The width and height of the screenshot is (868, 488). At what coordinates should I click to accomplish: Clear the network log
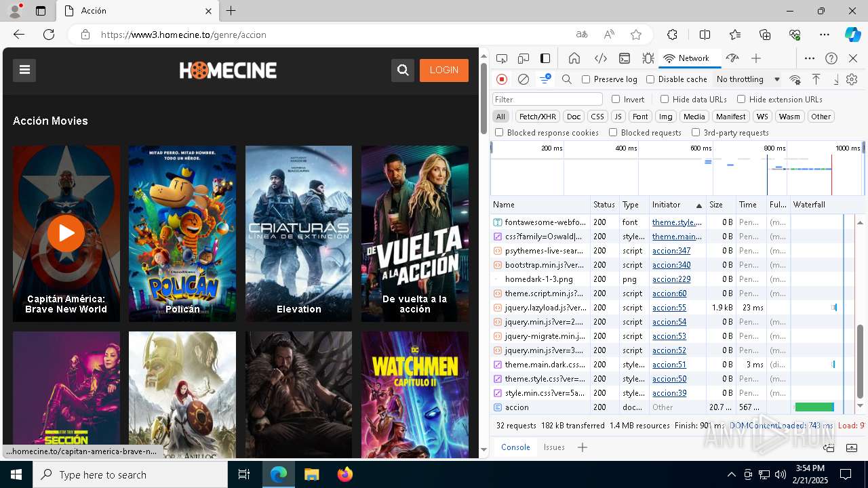pos(524,79)
